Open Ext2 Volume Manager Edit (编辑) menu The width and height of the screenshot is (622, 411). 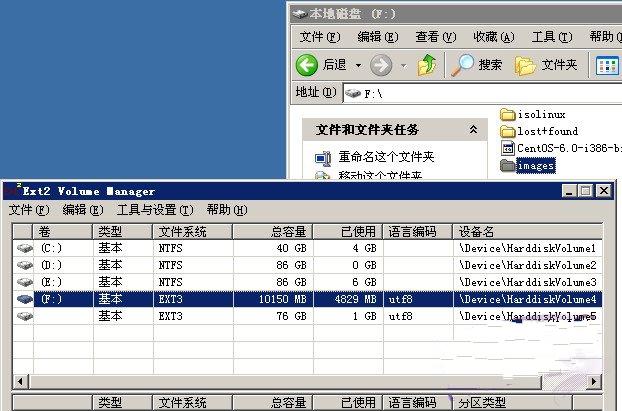pos(83,210)
